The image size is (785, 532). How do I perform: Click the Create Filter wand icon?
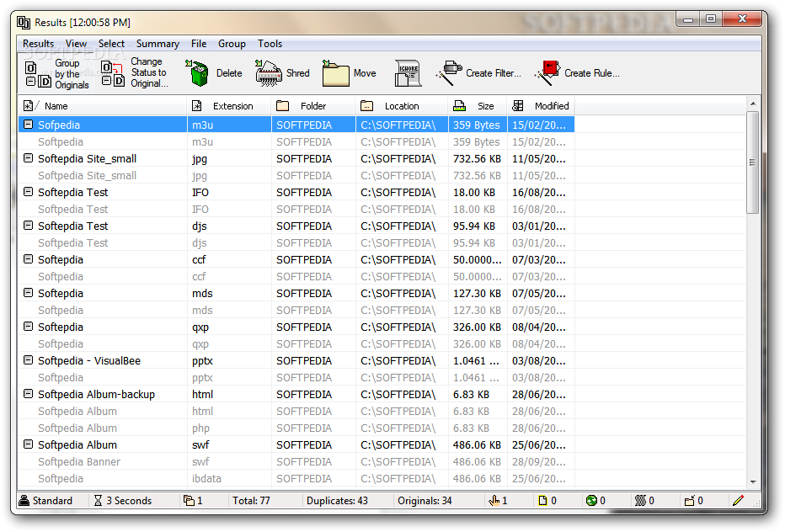point(449,73)
